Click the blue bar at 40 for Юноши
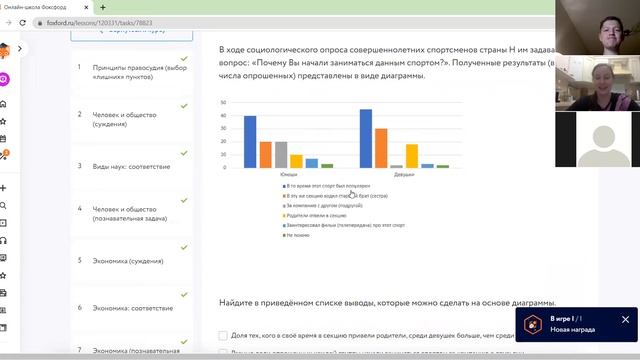Viewport: 640px width, 360px height. [250, 142]
